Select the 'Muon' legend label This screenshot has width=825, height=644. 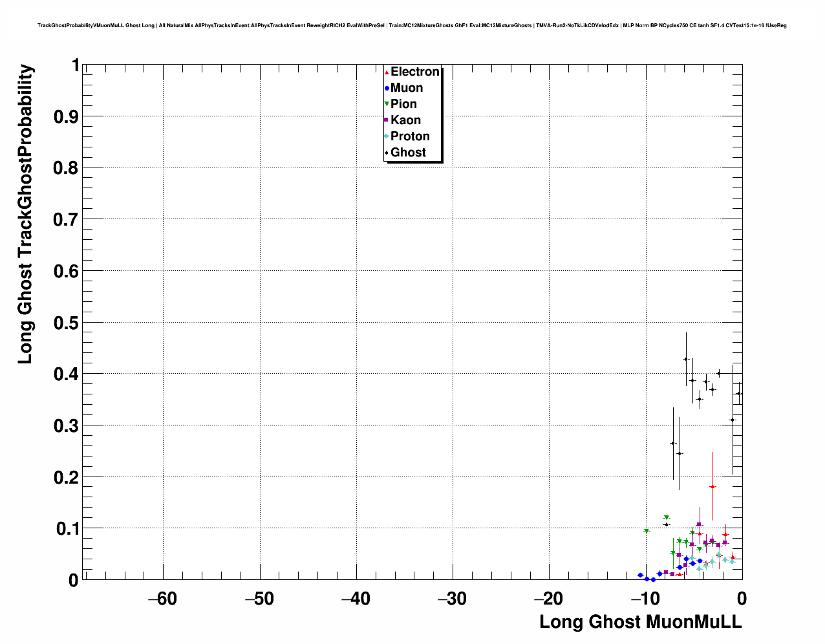[407, 88]
